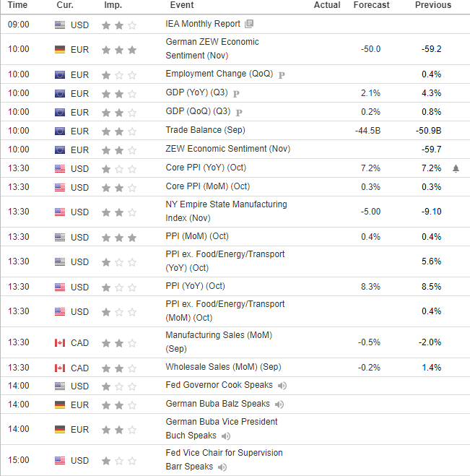Click preliminary P icon next to GDP (YoY) (Q3)

click(236, 93)
